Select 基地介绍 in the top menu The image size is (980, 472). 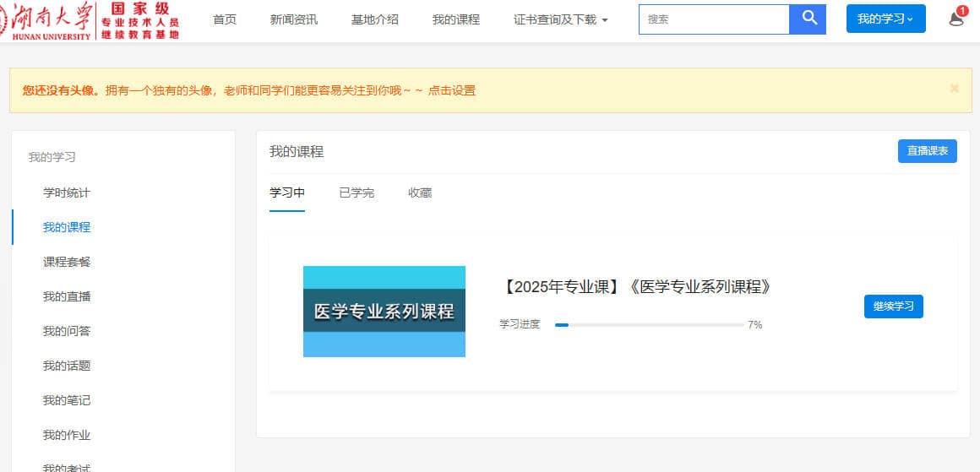375,19
